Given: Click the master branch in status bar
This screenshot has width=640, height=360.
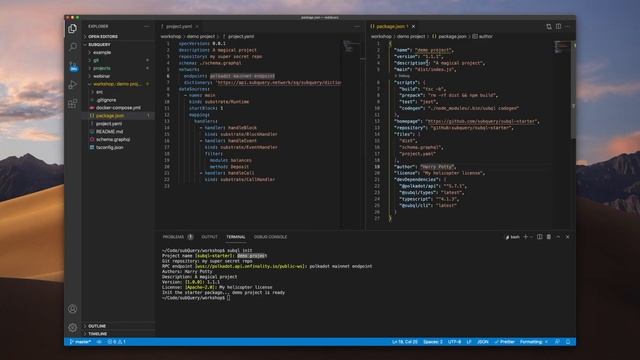Looking at the screenshot, I should (x=80, y=342).
